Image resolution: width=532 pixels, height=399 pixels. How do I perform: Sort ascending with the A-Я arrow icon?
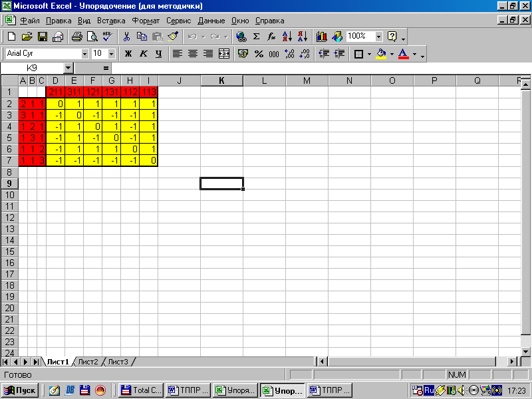[x=287, y=37]
